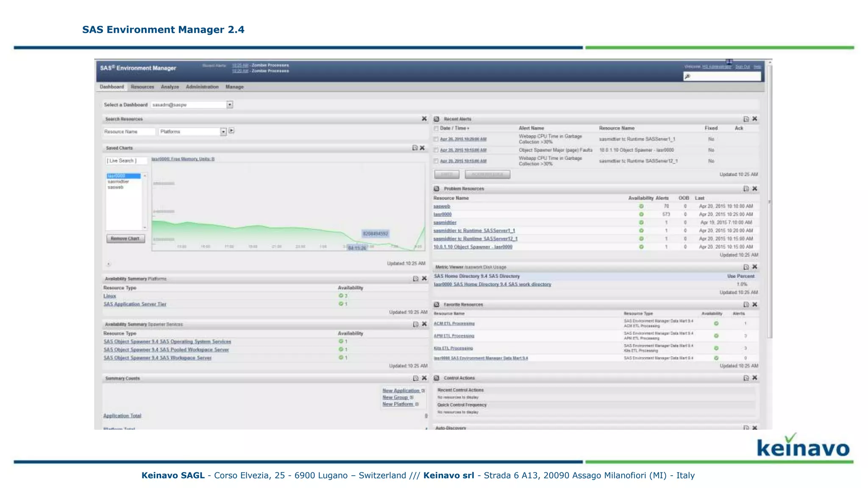Click the Live Search chart filter field
Viewport: 868px width, 488px height.
coord(126,161)
